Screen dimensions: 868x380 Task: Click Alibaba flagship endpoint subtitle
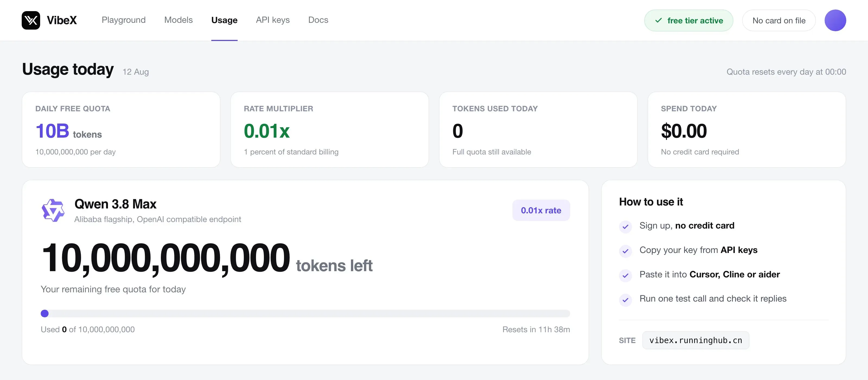(x=158, y=219)
